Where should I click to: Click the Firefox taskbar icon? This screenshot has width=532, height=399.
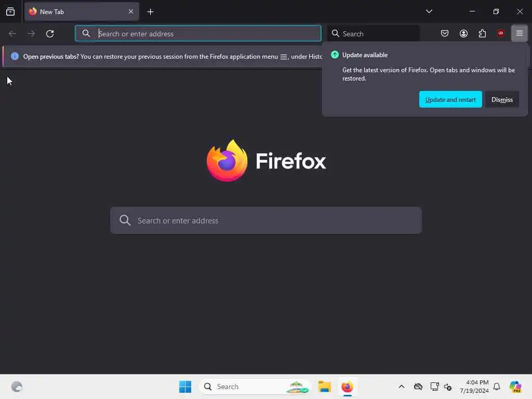pyautogui.click(x=347, y=387)
